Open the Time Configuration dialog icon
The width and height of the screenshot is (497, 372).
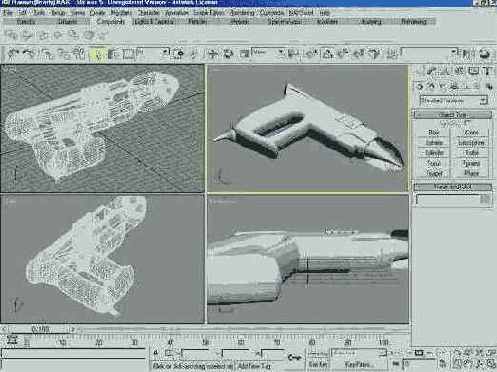[442, 363]
